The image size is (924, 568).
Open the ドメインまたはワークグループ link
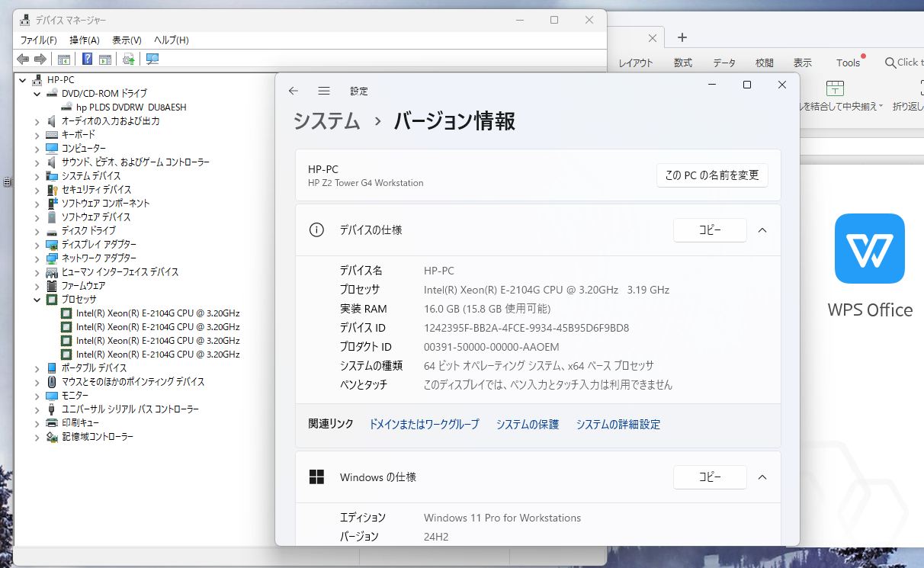(x=424, y=425)
